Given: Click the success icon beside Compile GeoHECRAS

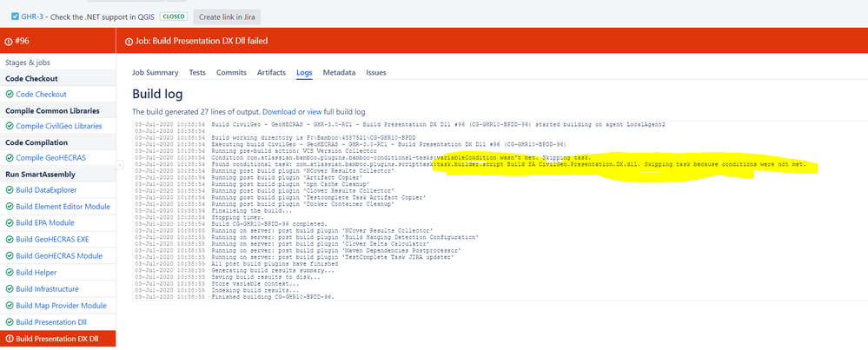Looking at the screenshot, I should (x=10, y=158).
